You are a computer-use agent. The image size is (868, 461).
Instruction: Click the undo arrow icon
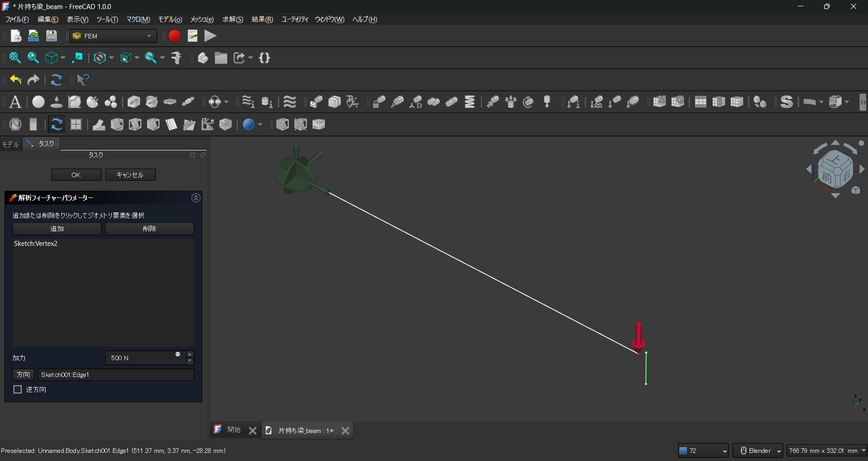coord(15,80)
